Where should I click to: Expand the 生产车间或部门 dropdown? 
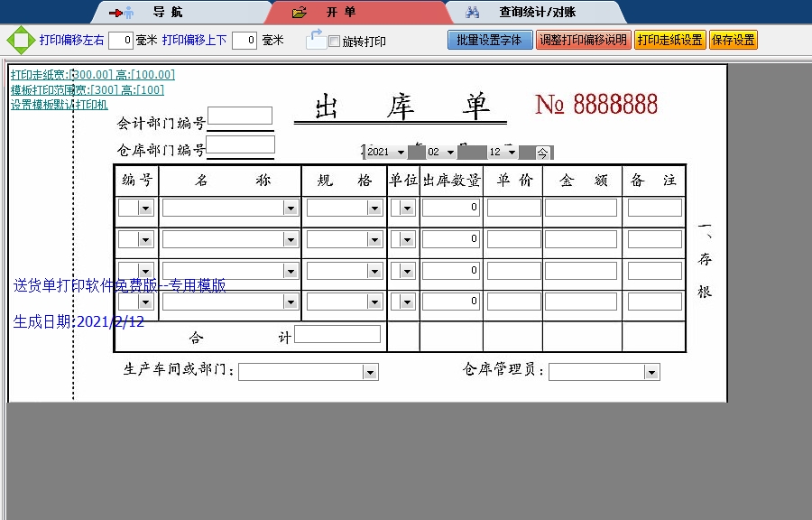(x=369, y=371)
